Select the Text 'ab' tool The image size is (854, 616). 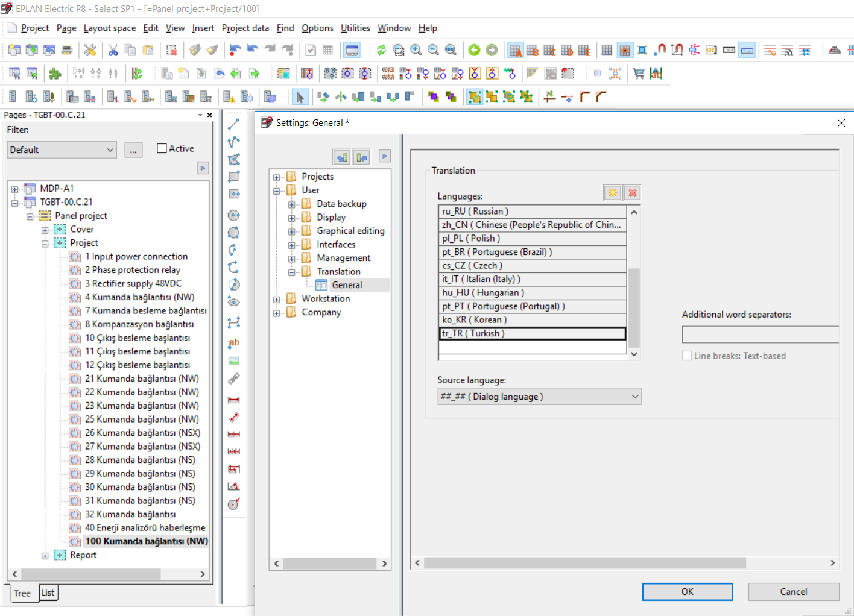pos(233,342)
